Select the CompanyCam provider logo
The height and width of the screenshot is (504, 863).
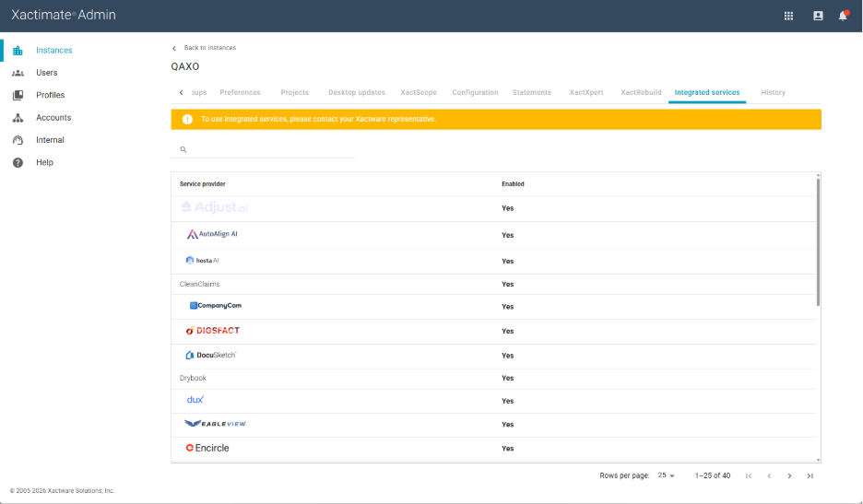coord(215,306)
